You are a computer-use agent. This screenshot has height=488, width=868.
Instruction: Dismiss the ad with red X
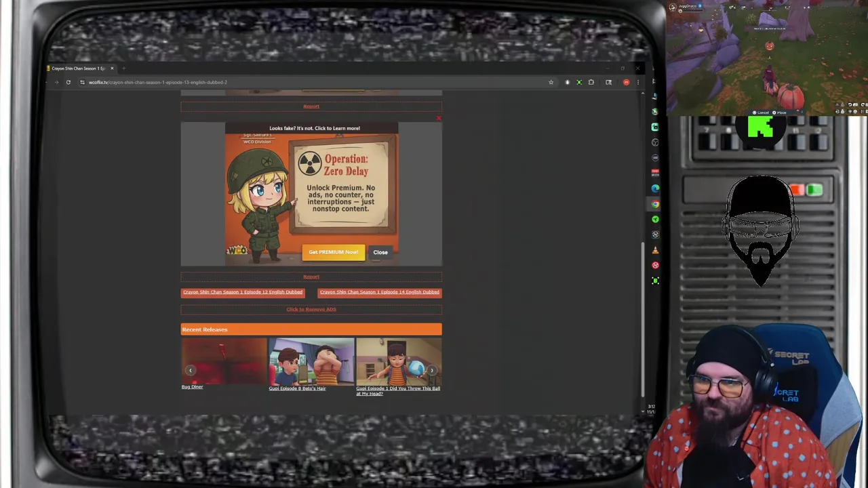439,119
